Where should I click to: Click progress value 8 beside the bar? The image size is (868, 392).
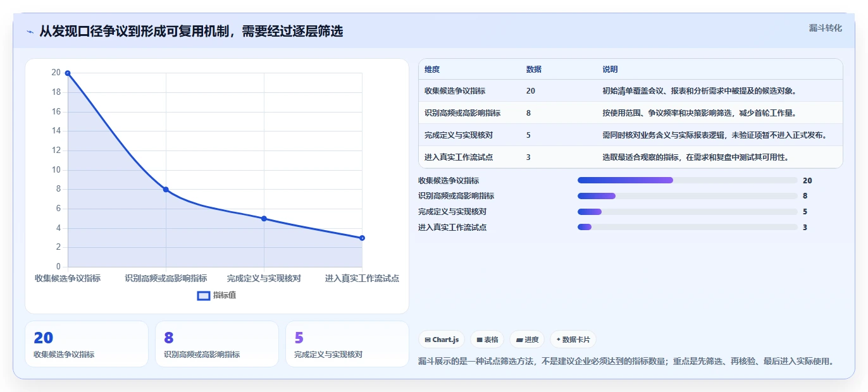coord(805,196)
